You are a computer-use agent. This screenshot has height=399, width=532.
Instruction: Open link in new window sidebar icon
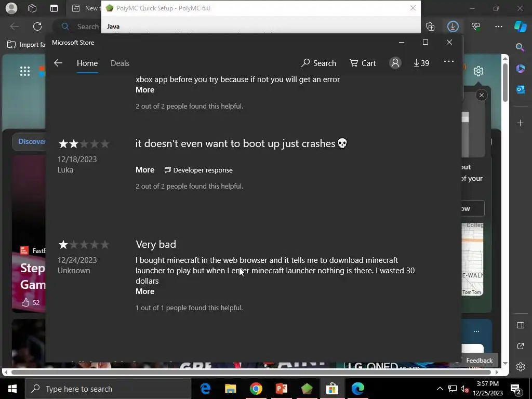[520, 346]
